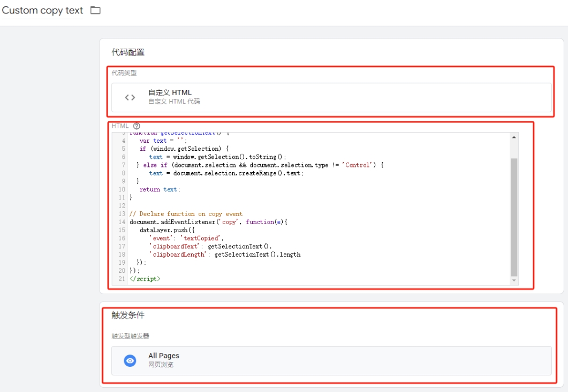Click the 网页浏览 subtitle under All Pages
This screenshot has height=392, width=568.
(x=161, y=365)
